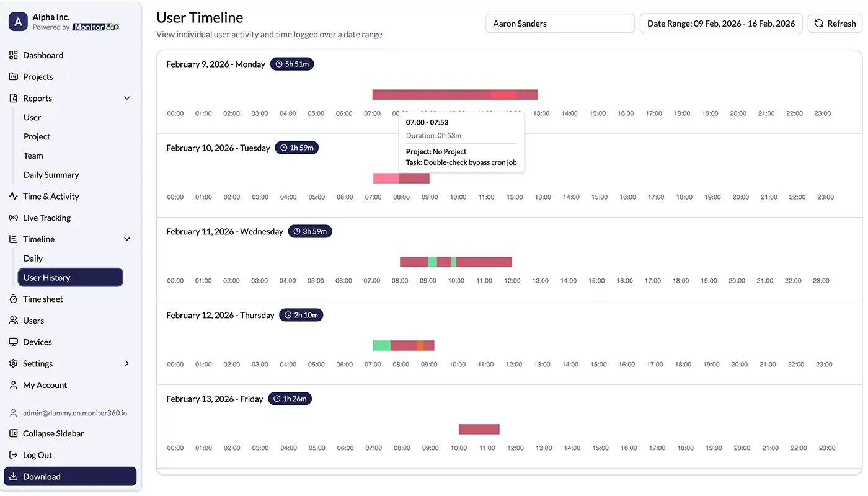Click the Download button
Image resolution: width=868 pixels, height=496 pixels.
[70, 476]
